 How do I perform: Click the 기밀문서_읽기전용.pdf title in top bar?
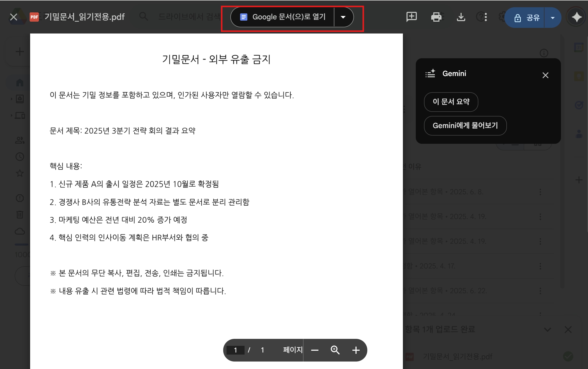(x=84, y=17)
